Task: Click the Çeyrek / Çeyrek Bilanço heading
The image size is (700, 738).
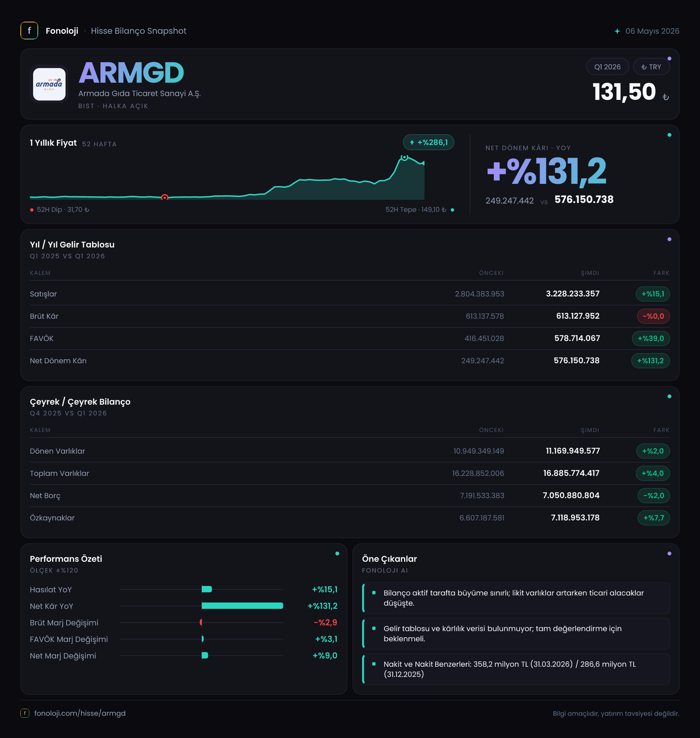Action: 80,402
